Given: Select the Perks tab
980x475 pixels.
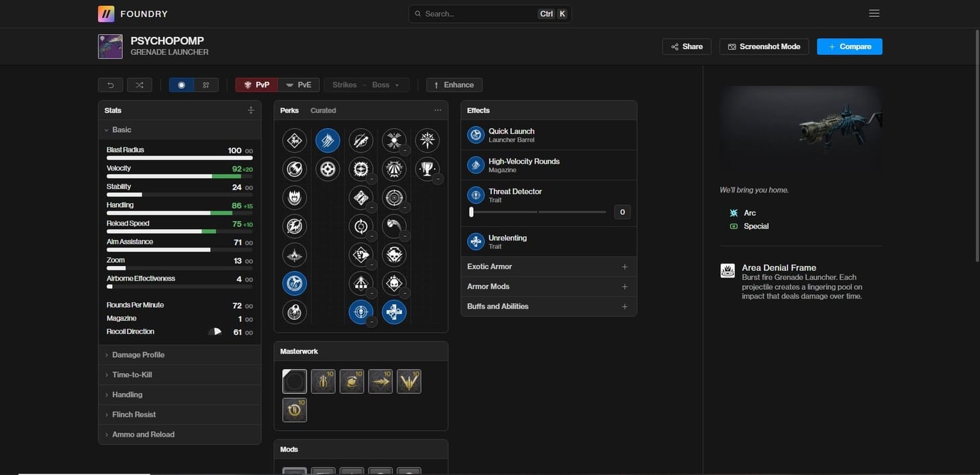Looking at the screenshot, I should [289, 110].
